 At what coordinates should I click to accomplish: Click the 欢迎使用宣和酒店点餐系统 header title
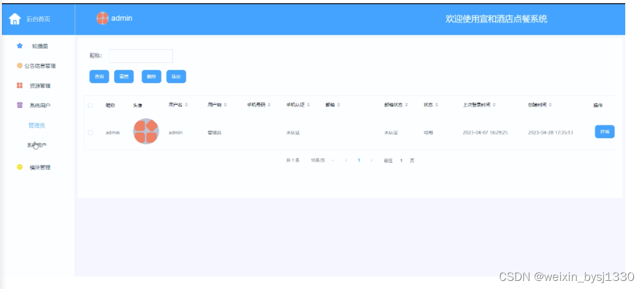click(x=496, y=19)
